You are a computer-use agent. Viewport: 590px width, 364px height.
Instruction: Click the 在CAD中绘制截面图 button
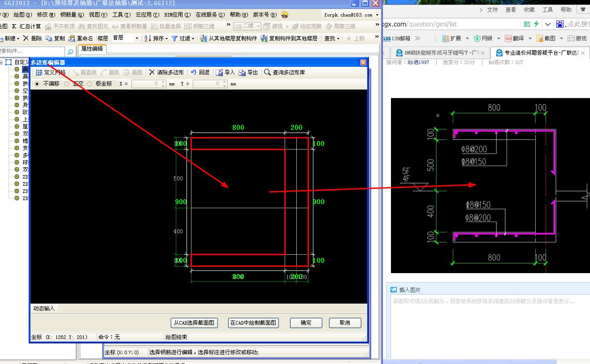254,323
